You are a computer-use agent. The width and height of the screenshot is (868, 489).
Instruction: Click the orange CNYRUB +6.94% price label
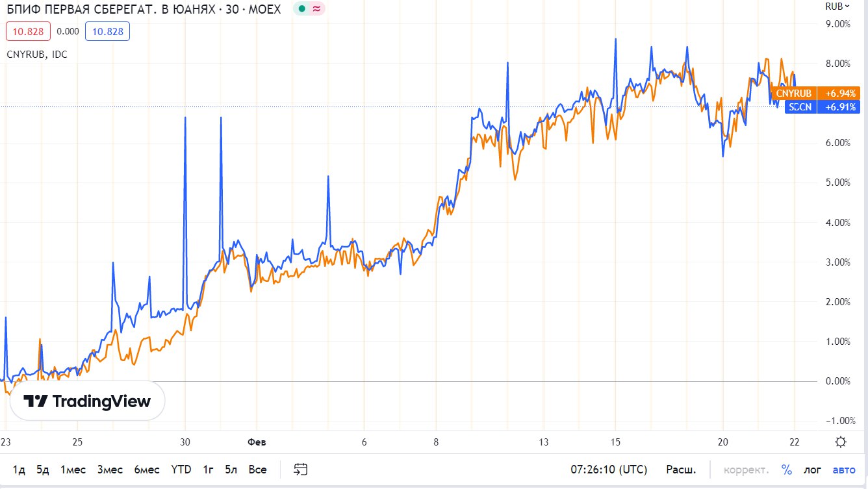pos(816,94)
